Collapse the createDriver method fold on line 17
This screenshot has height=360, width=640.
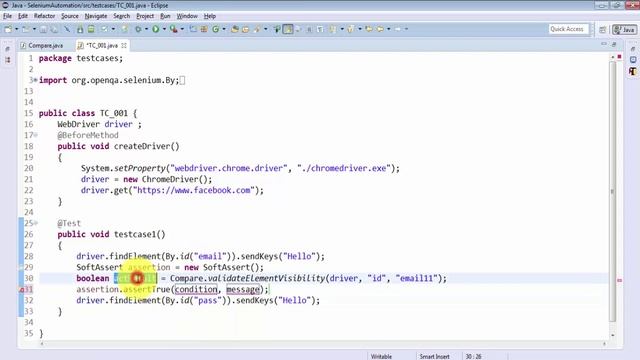coord(36,135)
